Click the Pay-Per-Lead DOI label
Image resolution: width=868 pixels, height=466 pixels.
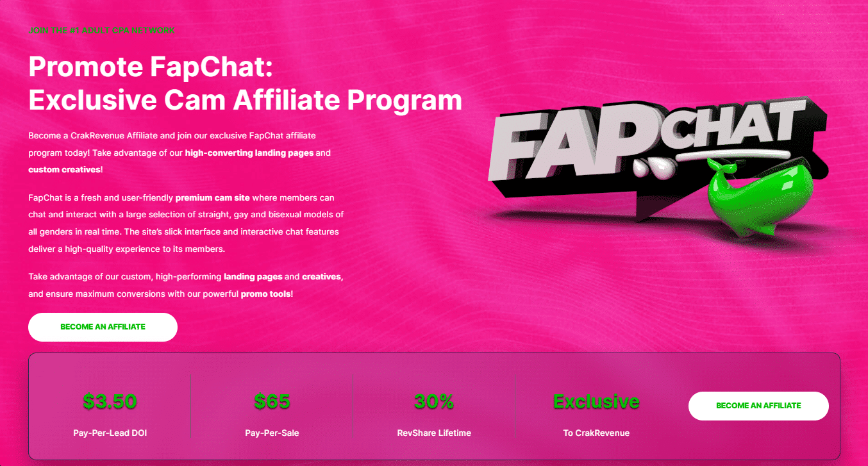[x=110, y=433]
